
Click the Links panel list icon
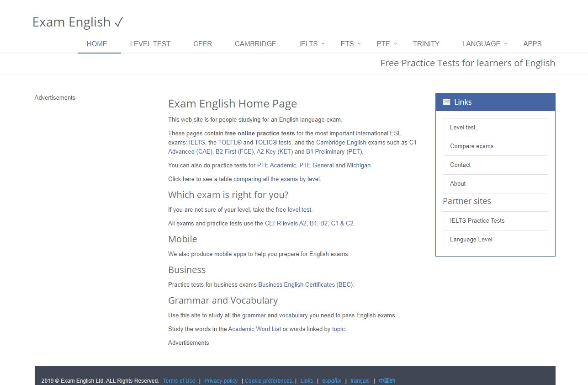(x=446, y=102)
